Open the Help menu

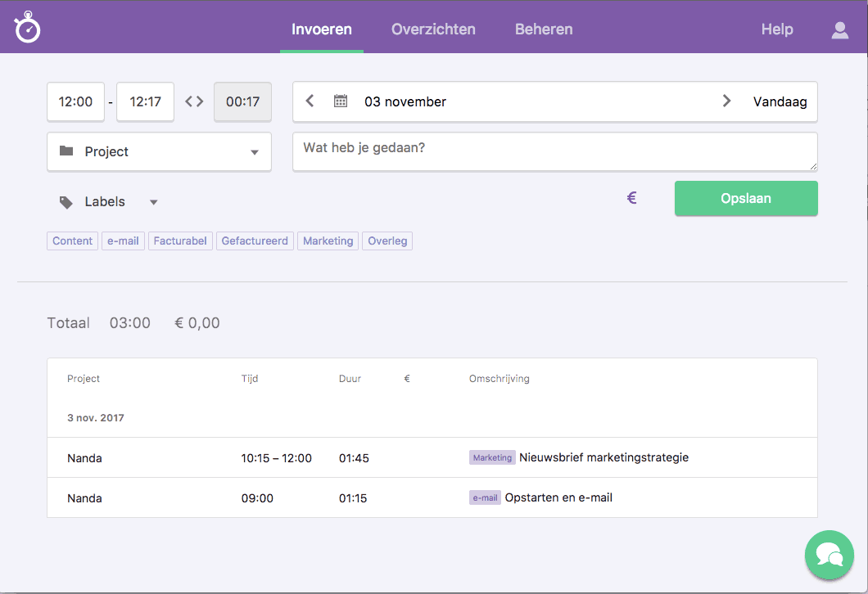click(777, 29)
